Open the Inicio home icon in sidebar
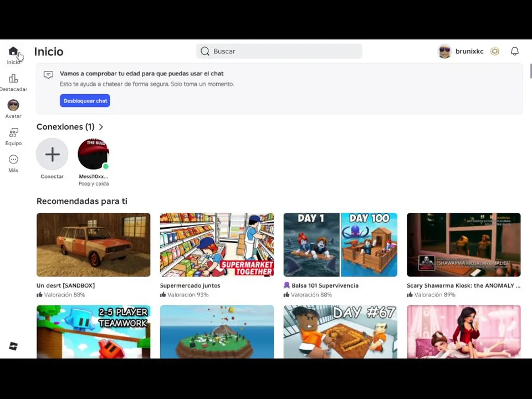This screenshot has height=399, width=532. [13, 51]
